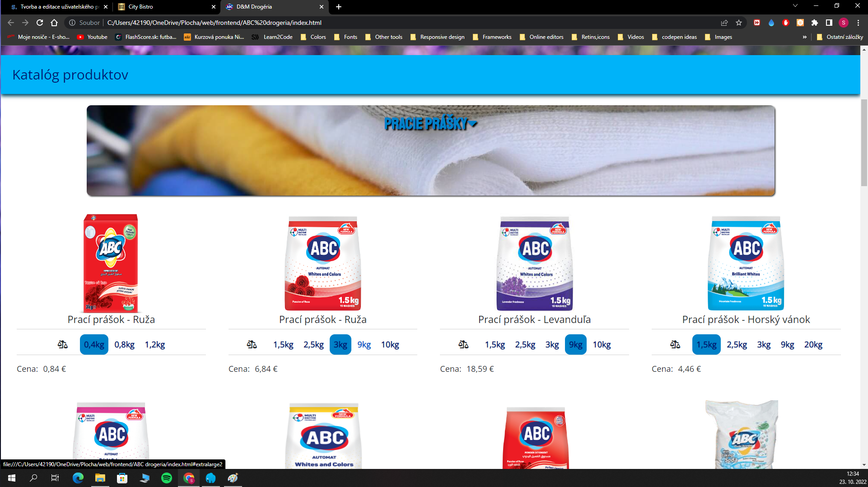This screenshot has height=487, width=868.
Task: Select 0,4kg weight for first Ruža product
Action: (94, 345)
